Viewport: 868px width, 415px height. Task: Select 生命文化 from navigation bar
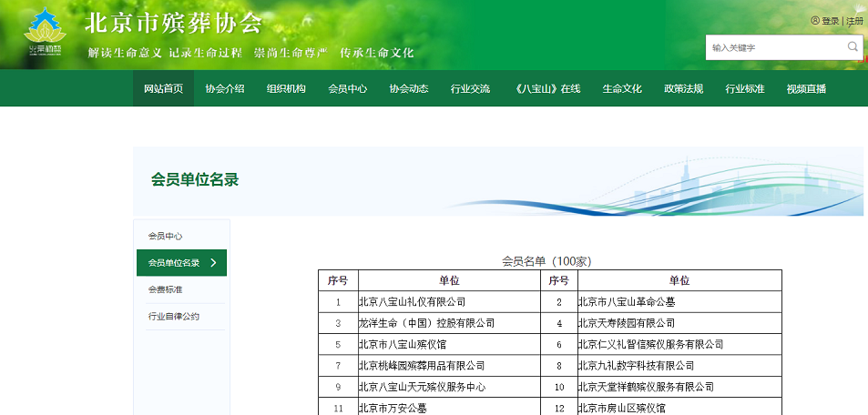pyautogui.click(x=622, y=88)
